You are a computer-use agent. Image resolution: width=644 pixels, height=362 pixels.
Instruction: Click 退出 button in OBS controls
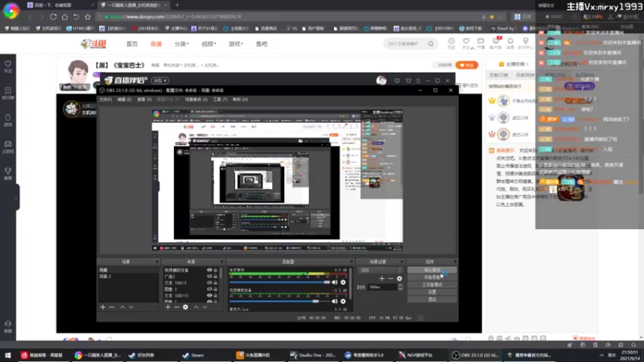[431, 299]
